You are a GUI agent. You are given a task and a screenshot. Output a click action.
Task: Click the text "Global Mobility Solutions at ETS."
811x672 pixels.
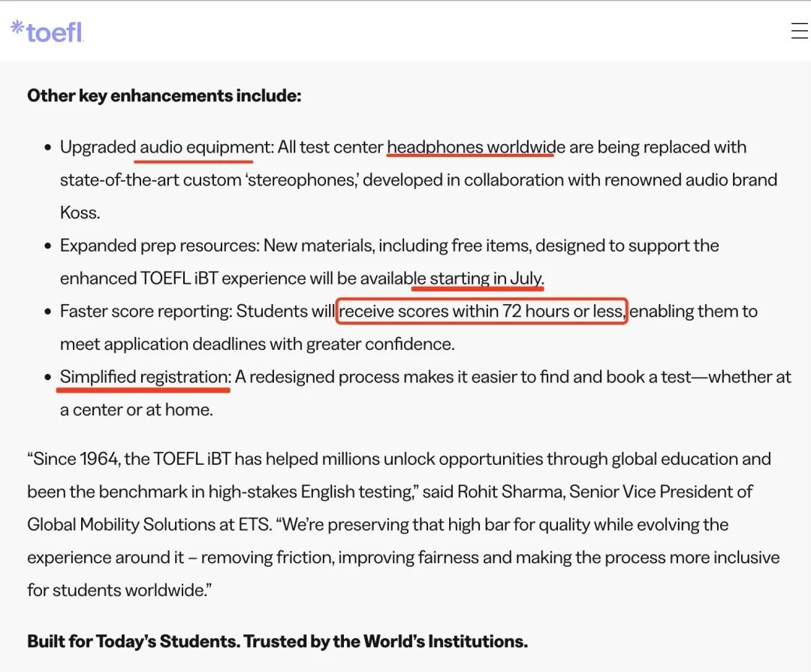(x=149, y=525)
